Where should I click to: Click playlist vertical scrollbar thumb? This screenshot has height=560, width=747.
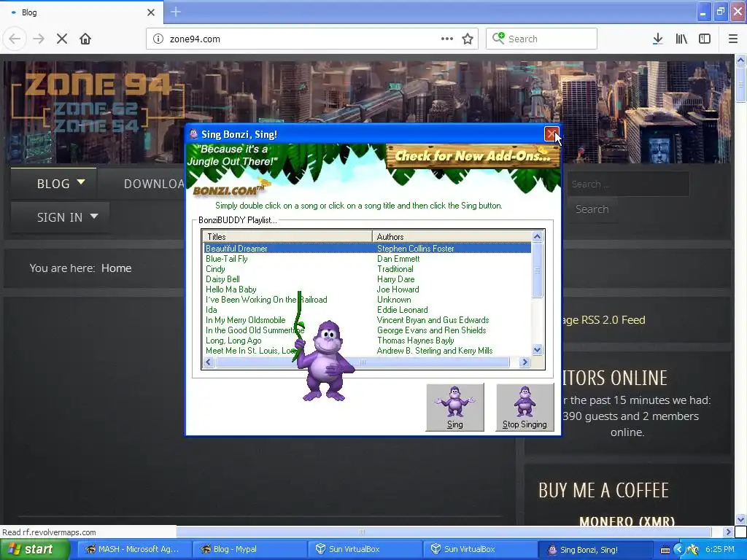[538, 270]
